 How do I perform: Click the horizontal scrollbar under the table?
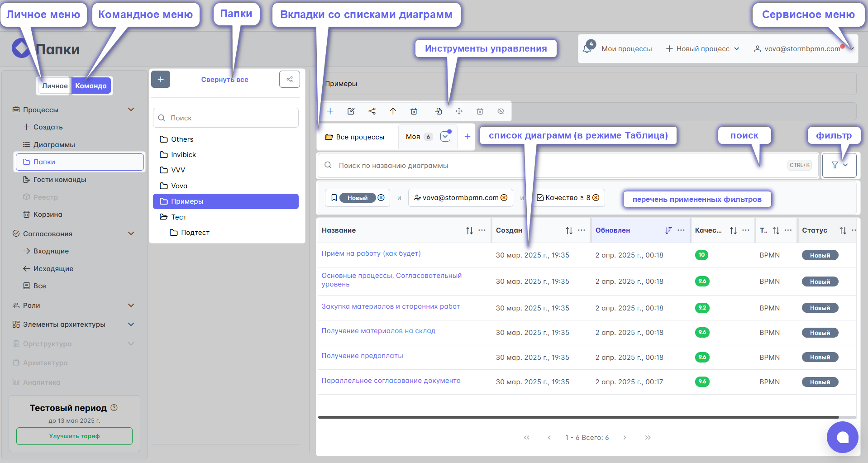coord(578,417)
